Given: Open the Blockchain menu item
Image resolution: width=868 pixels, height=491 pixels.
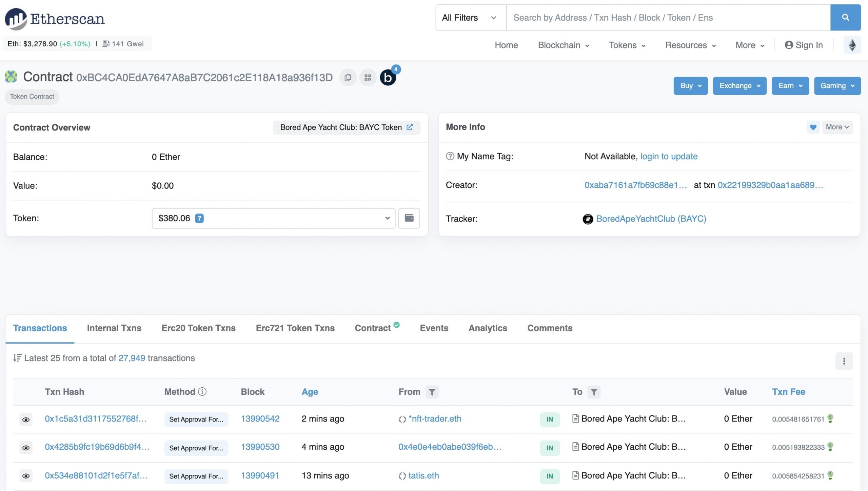Looking at the screenshot, I should pyautogui.click(x=562, y=45).
